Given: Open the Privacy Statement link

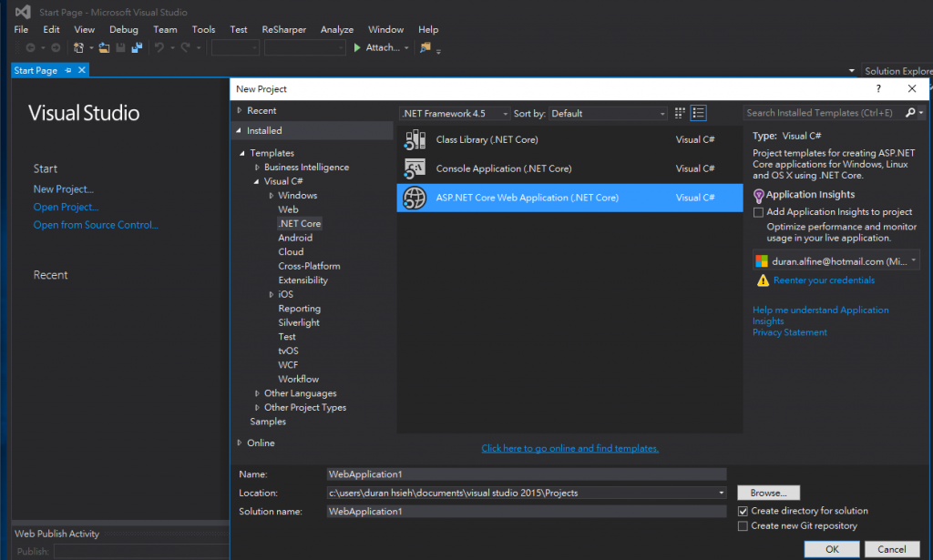Looking at the screenshot, I should coord(790,333).
